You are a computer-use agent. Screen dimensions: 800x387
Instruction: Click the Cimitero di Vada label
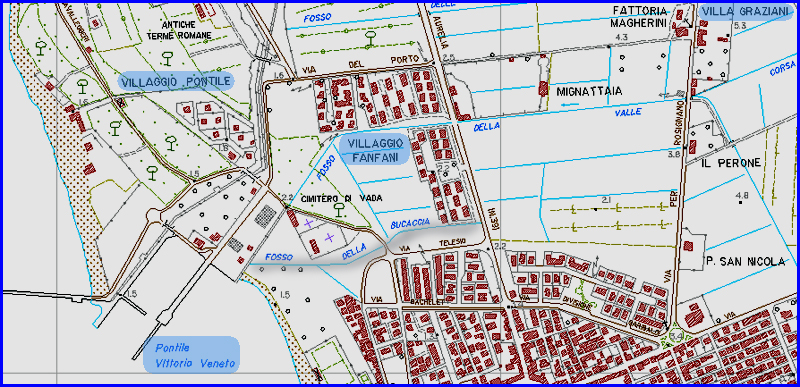(341, 198)
